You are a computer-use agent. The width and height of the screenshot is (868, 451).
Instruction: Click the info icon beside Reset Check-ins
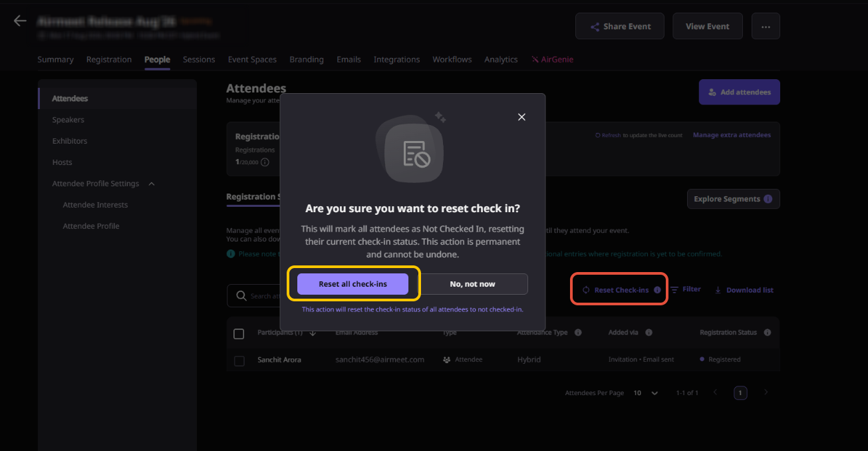pos(657,290)
